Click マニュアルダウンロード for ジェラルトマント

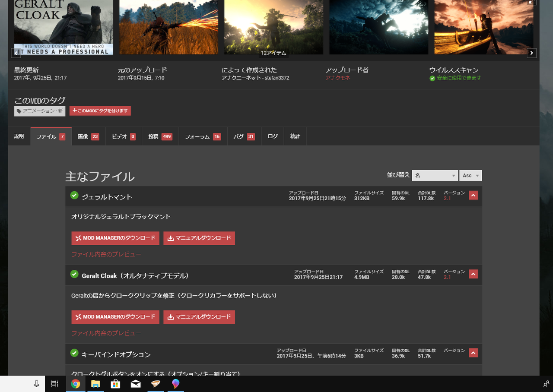199,238
